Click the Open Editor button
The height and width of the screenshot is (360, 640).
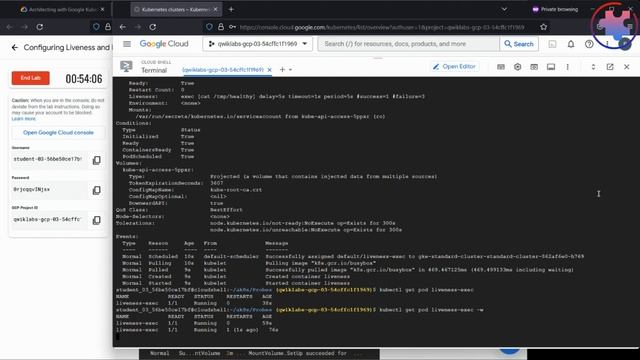pyautogui.click(x=454, y=67)
